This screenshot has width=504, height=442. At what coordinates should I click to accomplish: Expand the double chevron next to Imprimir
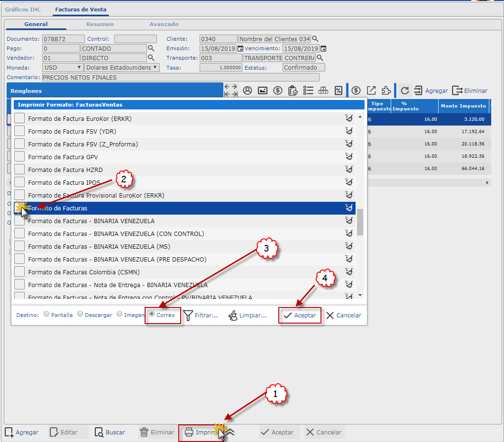point(231,432)
